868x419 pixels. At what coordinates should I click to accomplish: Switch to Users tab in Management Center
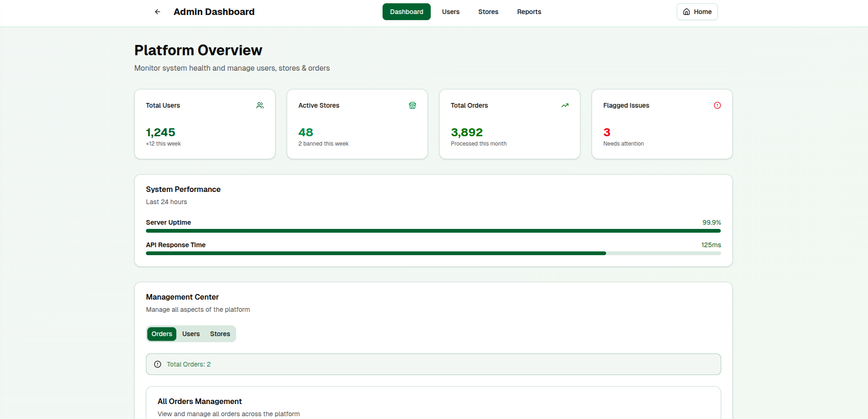191,334
